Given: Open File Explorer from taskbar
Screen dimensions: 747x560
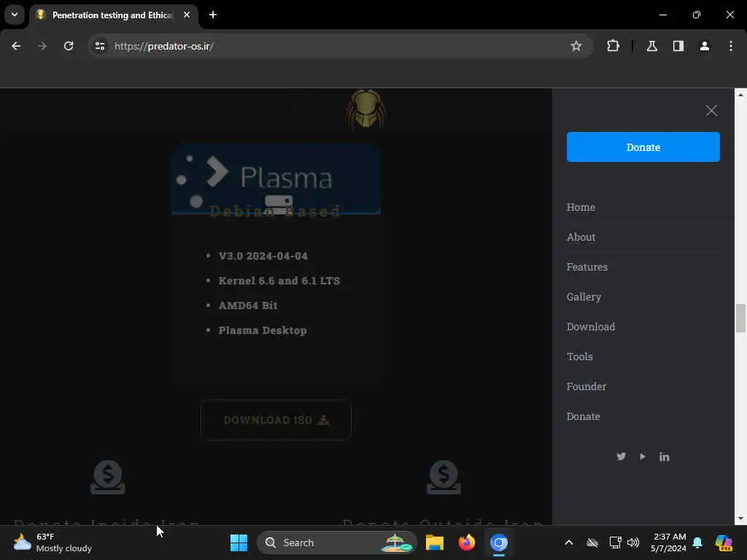Looking at the screenshot, I should (x=435, y=542).
